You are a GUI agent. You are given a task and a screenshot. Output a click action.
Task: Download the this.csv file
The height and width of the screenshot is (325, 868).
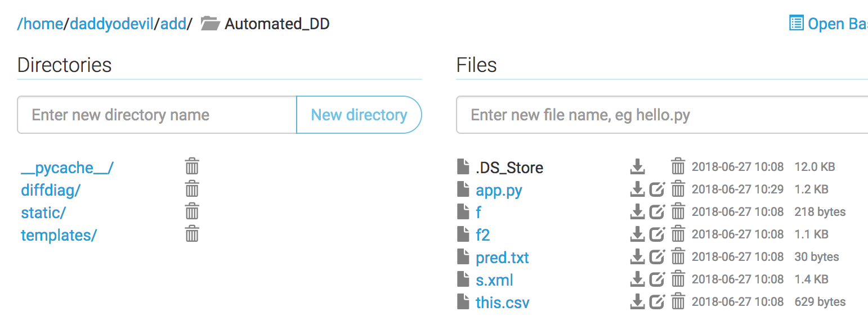coord(638,302)
